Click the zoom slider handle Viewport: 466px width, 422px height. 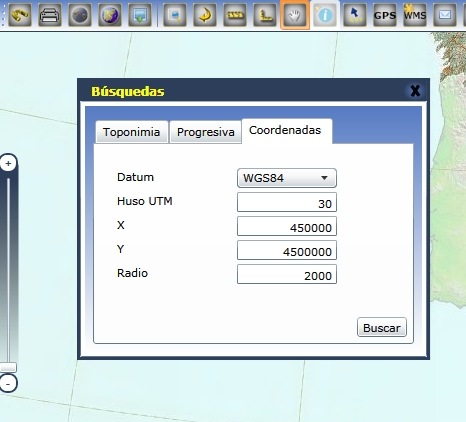coord(8,367)
